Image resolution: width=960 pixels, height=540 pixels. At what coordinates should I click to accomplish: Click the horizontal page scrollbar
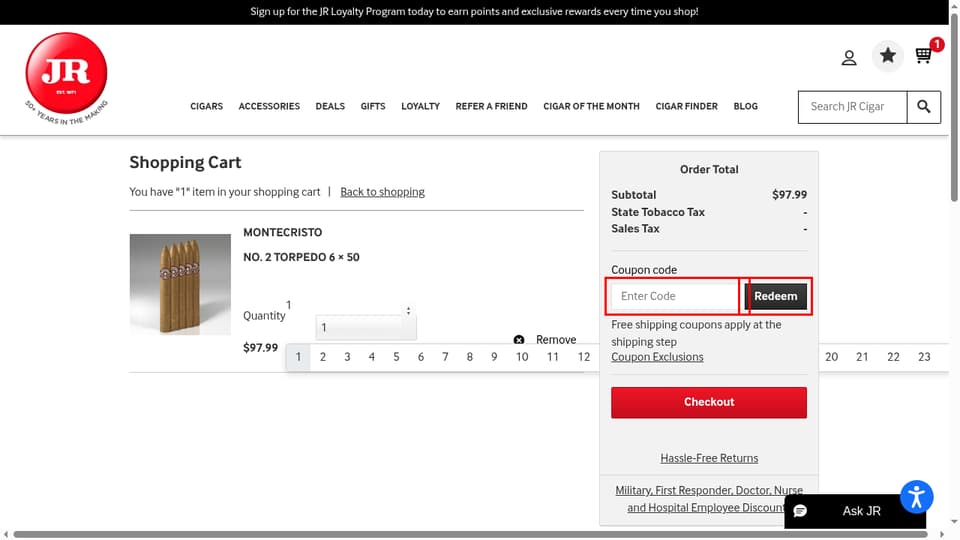[470, 534]
